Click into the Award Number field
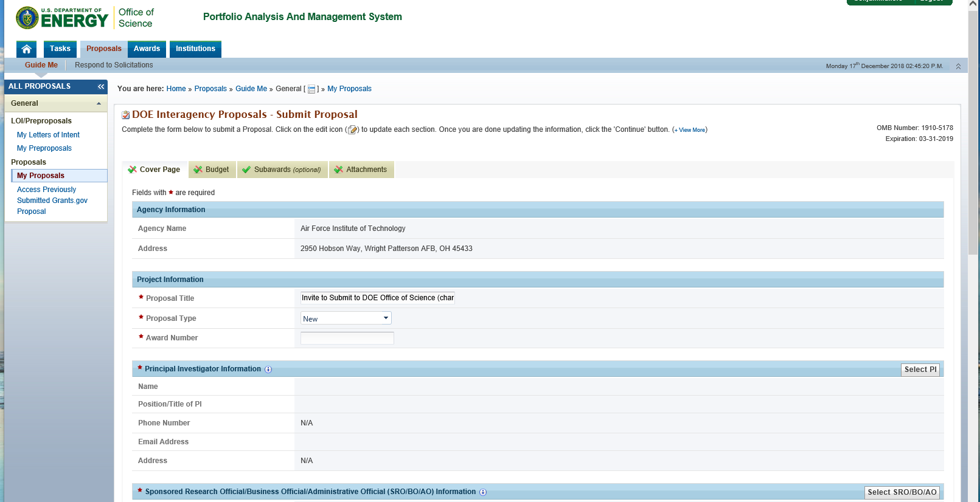 pyautogui.click(x=347, y=339)
